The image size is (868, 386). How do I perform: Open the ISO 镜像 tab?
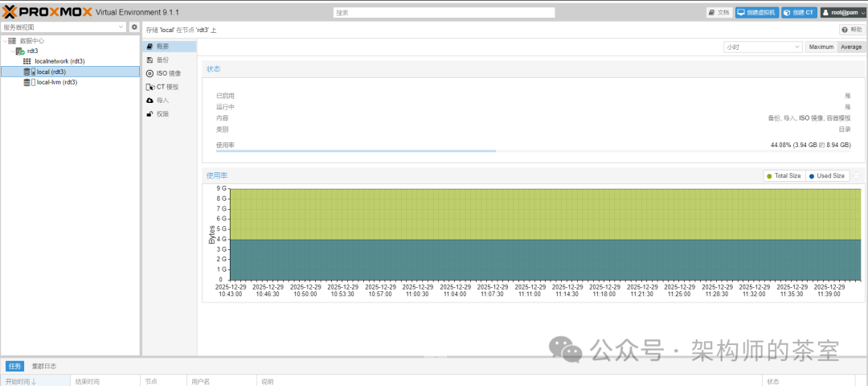coord(169,73)
